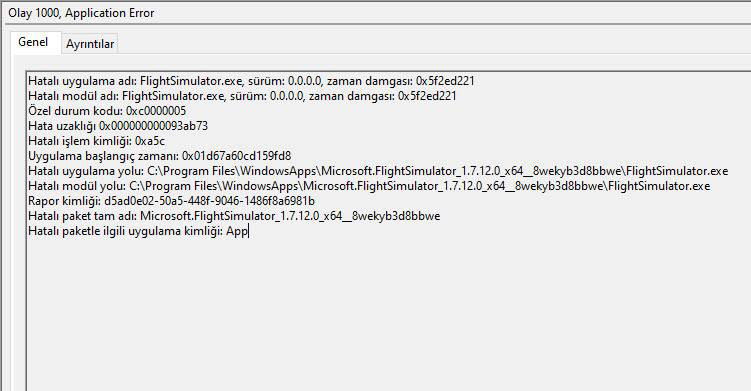Click the 'Hatalı işlem kimliği: 0xa5c' line

(96, 141)
